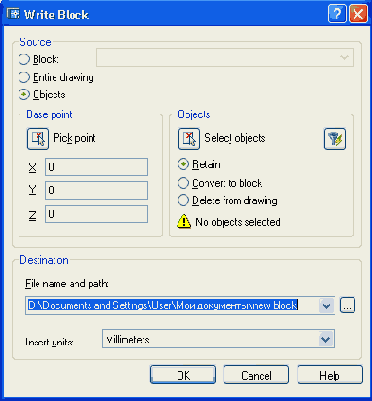Click the file name and path text field
372x401 pixels.
click(x=172, y=305)
